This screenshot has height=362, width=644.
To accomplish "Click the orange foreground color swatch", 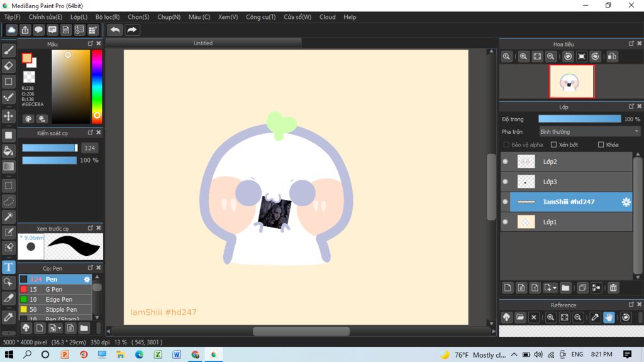I will tap(26, 58).
